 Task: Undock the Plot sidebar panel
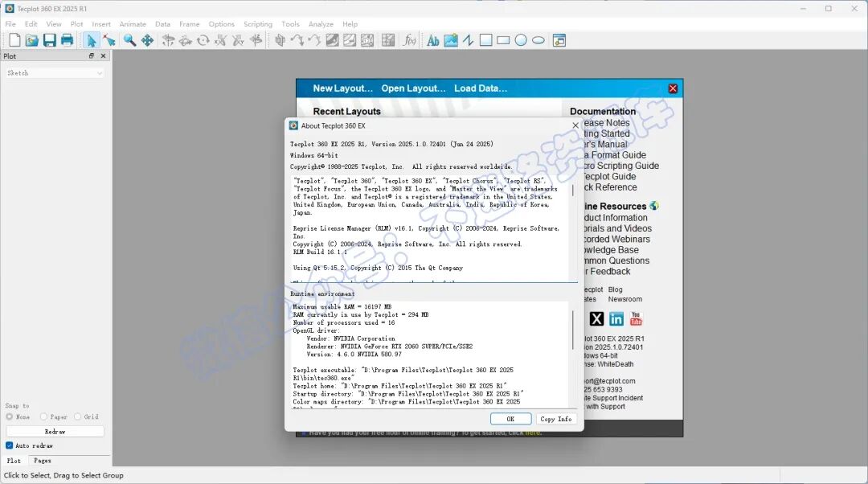92,56
